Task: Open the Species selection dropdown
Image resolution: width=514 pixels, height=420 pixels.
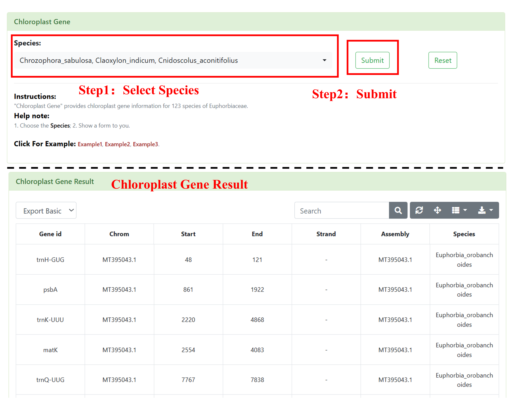Action: pos(173,60)
